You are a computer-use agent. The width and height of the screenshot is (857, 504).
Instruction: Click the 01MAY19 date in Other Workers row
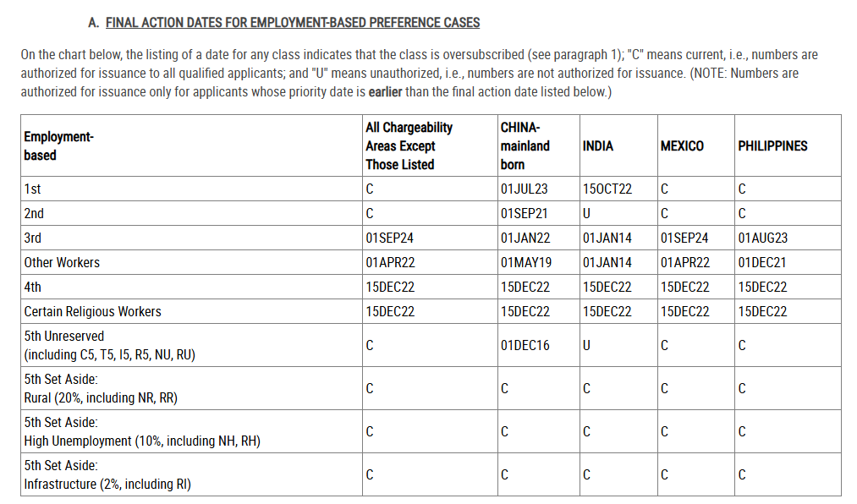525,263
